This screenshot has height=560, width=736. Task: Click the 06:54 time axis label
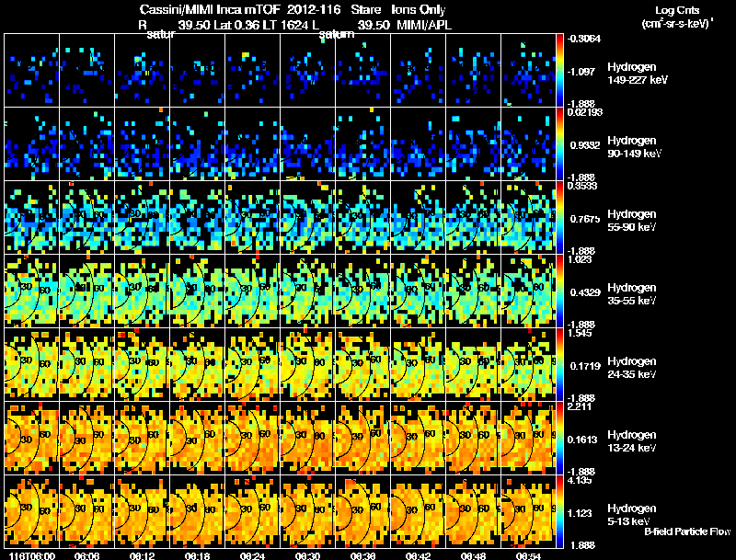tap(528, 555)
